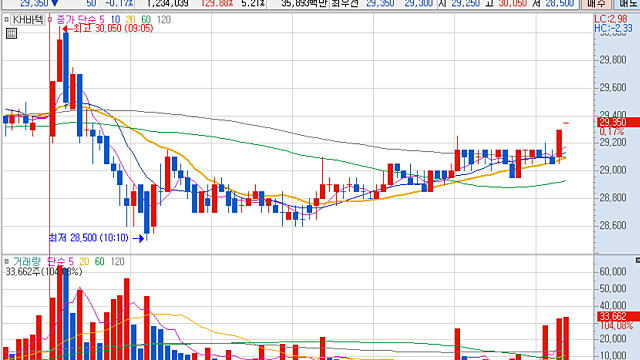Select the price MA 5 legend number

(102, 20)
